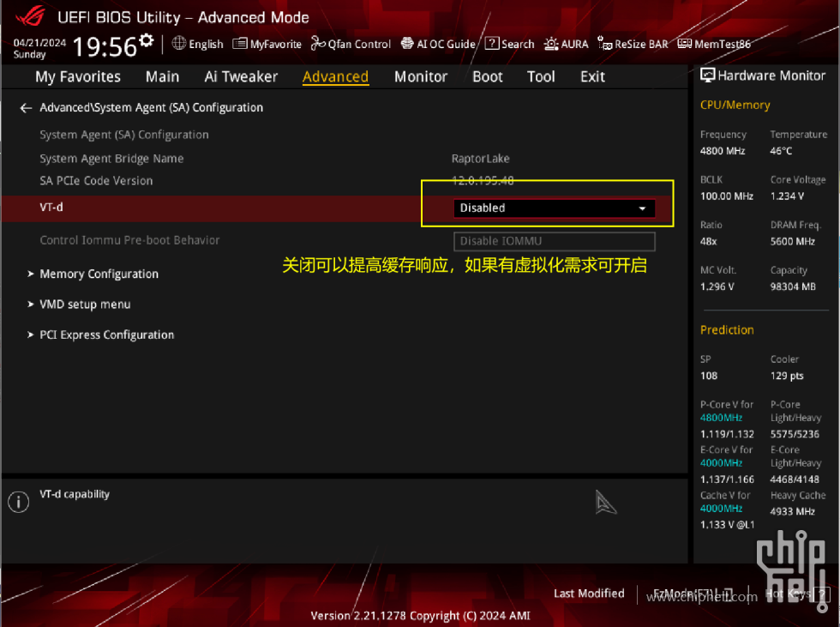Click the CPU/Memory section heading
This screenshot has width=840, height=627.
pyautogui.click(x=735, y=105)
